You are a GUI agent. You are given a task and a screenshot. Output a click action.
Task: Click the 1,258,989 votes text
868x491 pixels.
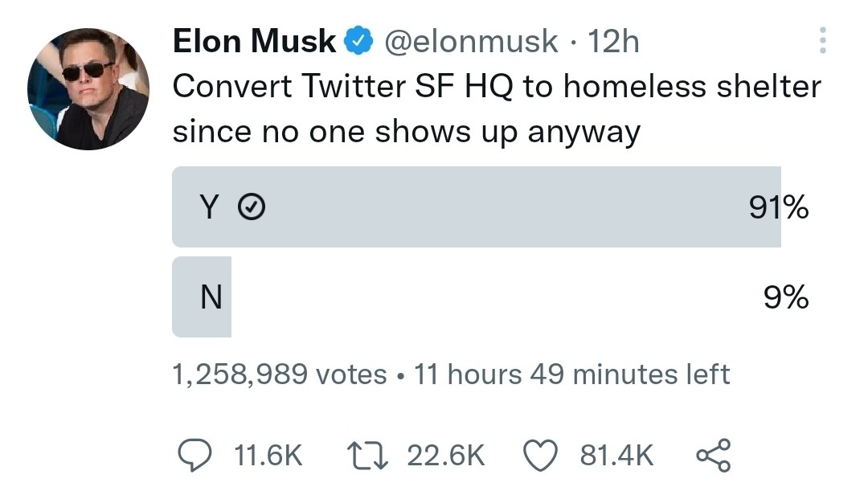coord(277,374)
